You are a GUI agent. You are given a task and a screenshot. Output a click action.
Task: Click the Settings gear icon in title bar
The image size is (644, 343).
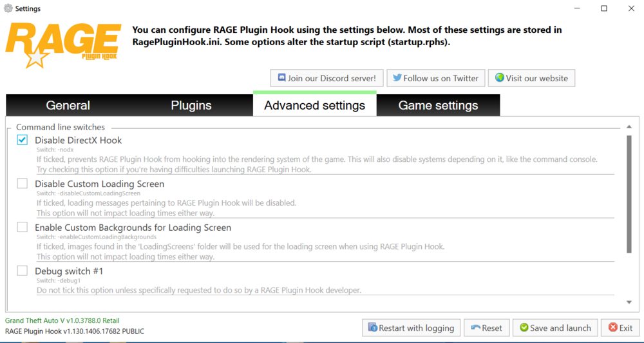(8, 8)
